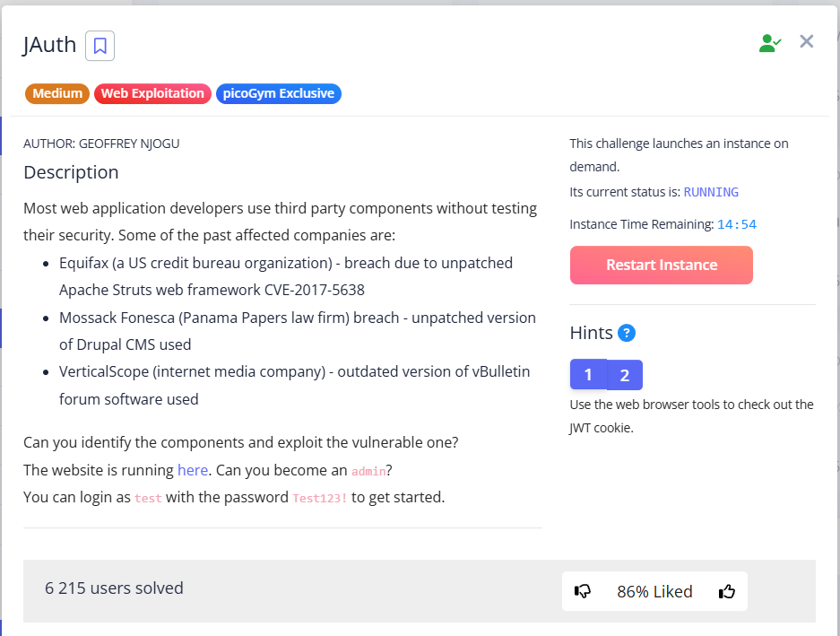This screenshot has height=636, width=840.
Task: Open the 'here' website link
Action: pos(193,470)
